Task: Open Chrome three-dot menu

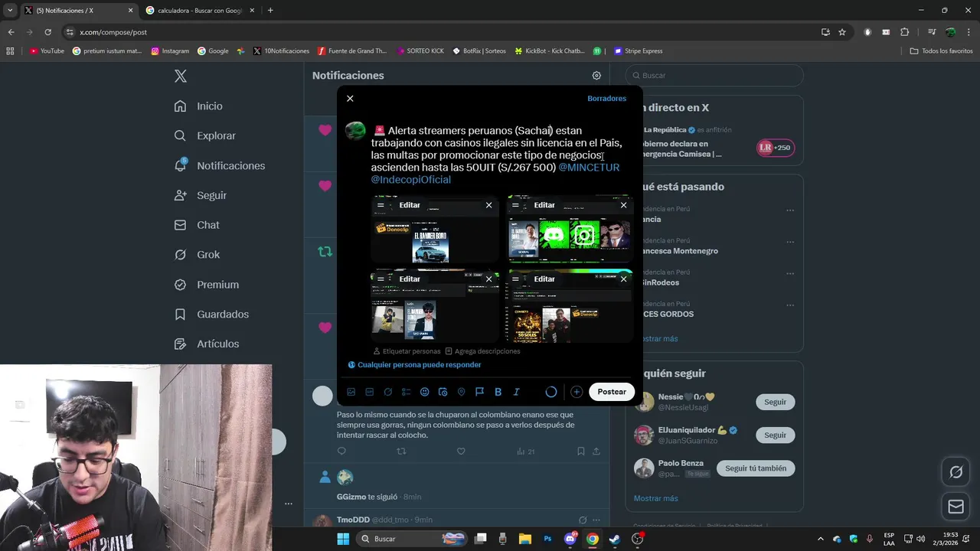Action: pos(969,32)
